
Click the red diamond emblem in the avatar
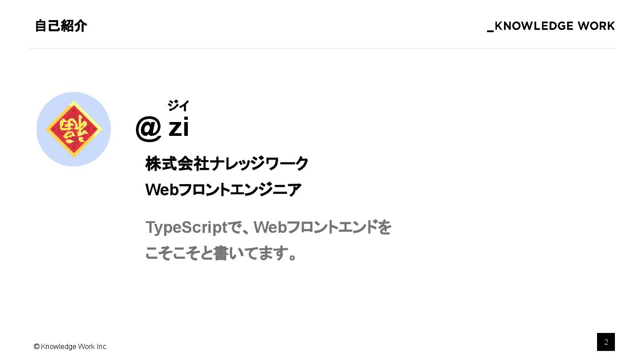click(x=74, y=129)
